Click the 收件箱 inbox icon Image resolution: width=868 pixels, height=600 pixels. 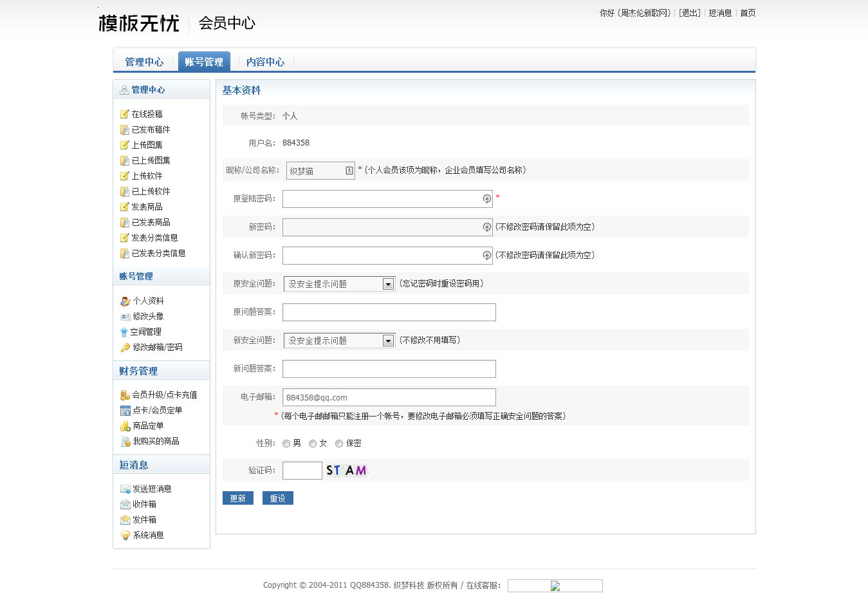125,505
